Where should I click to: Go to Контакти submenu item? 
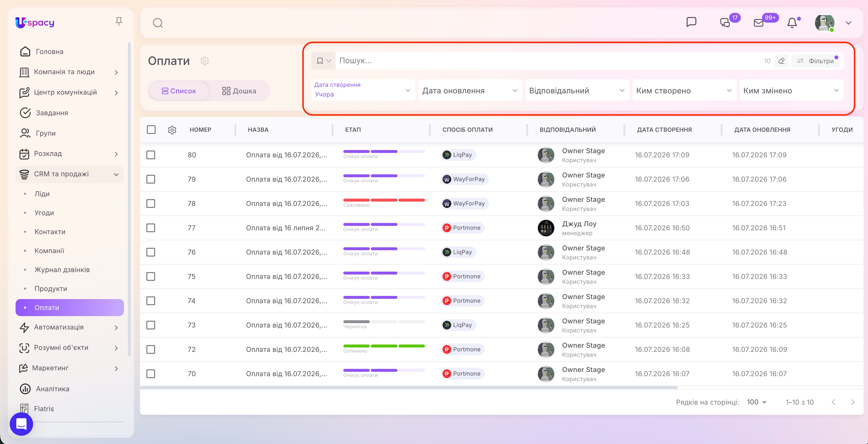[x=69, y=232]
